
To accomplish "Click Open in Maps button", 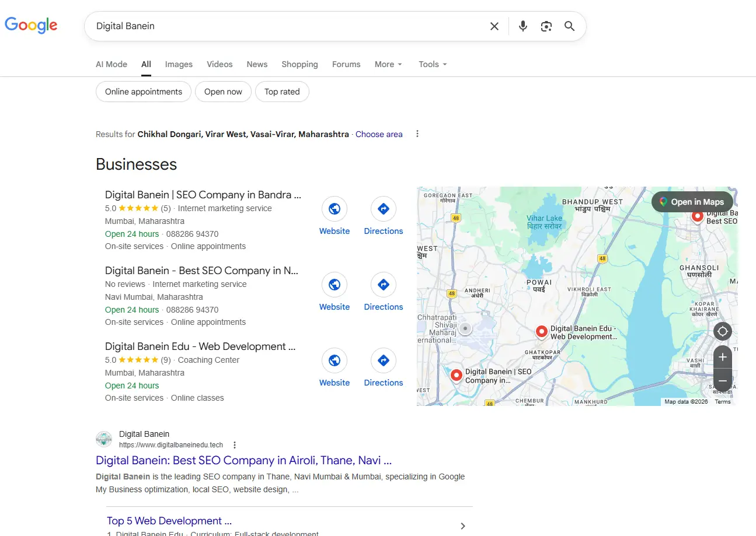I will coord(692,202).
